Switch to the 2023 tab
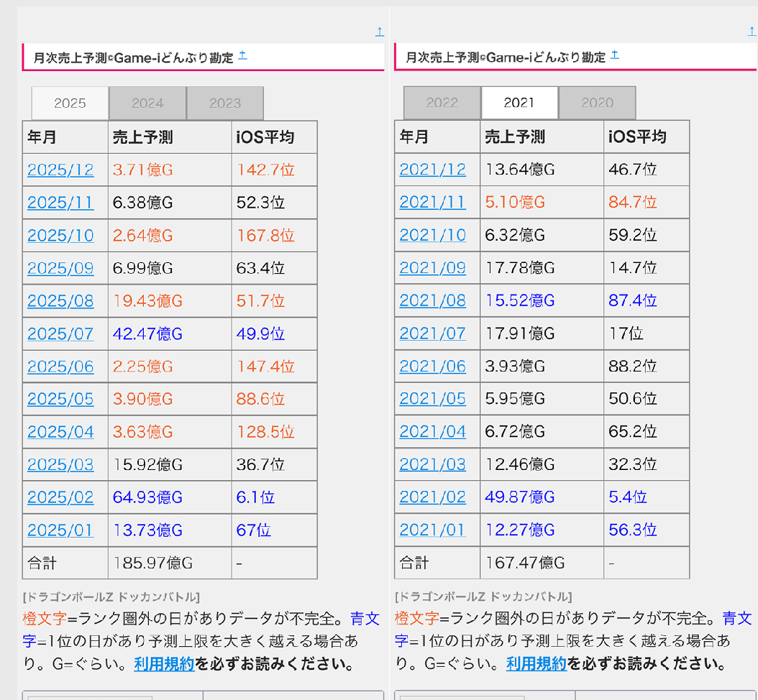 point(225,103)
